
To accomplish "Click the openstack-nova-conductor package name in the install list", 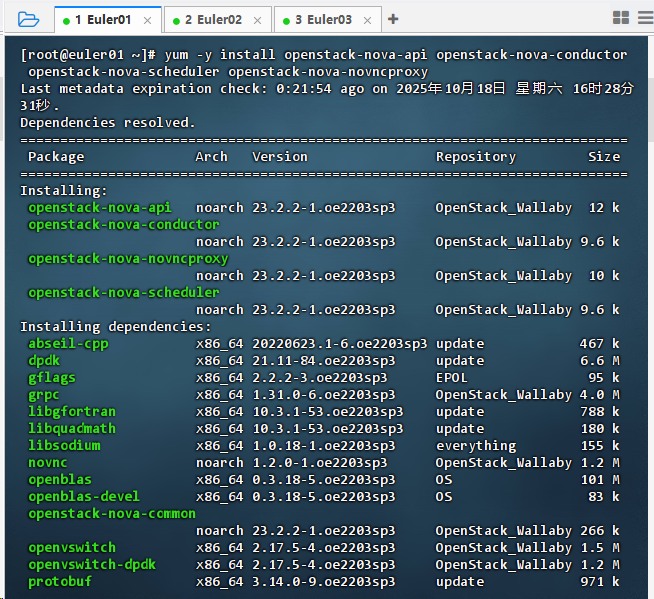I will click(123, 225).
